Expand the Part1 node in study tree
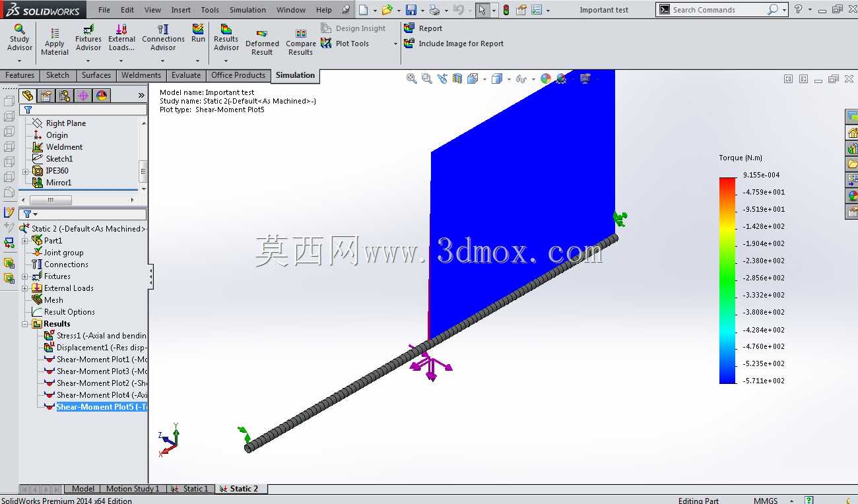858x504 pixels. point(25,241)
